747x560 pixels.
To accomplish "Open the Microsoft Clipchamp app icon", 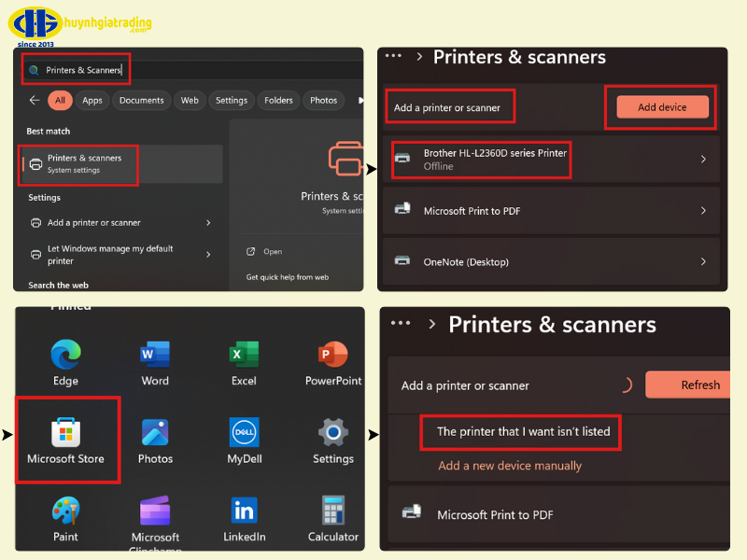I will (155, 511).
